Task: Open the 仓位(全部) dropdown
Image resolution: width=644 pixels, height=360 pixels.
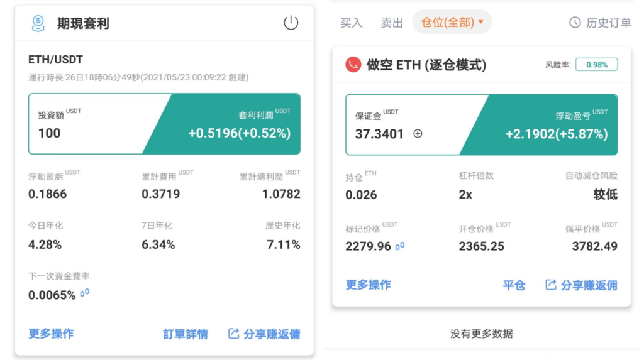Action: coord(452,22)
